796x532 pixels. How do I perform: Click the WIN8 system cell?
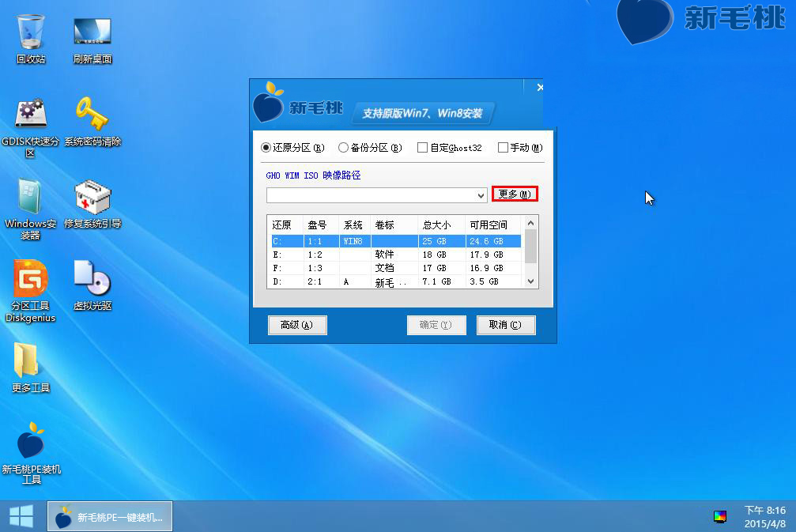pos(353,241)
